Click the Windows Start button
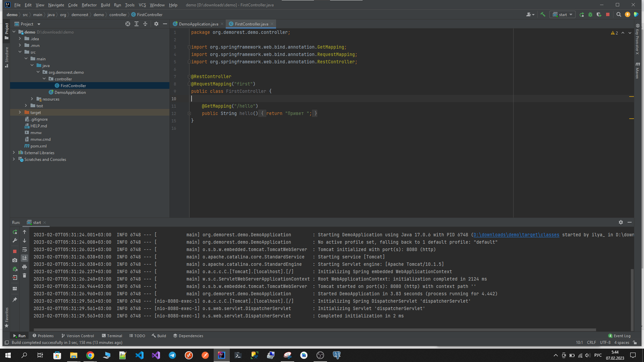 point(8,355)
